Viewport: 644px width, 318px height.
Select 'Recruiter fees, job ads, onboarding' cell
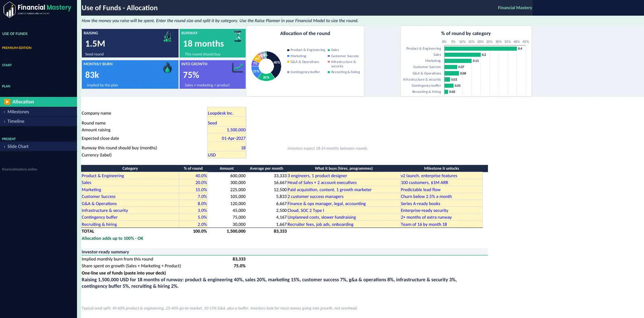(343, 224)
